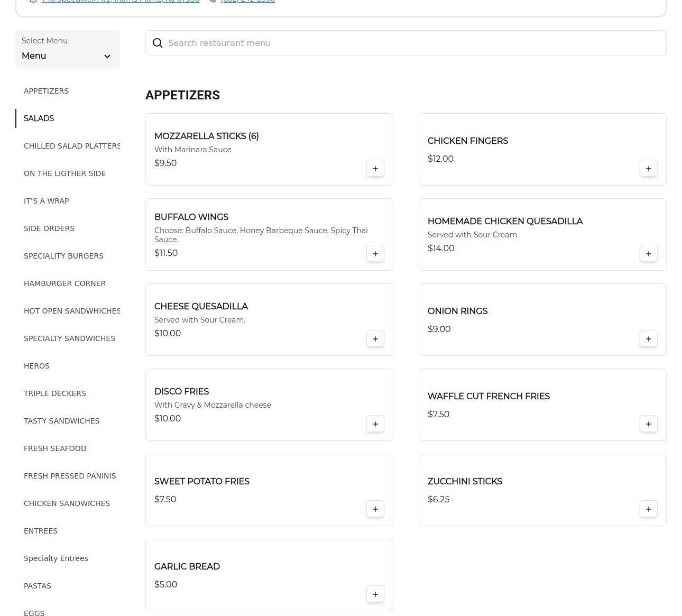Add Disco Fries to the order
This screenshot has width=682, height=616.
click(x=375, y=424)
